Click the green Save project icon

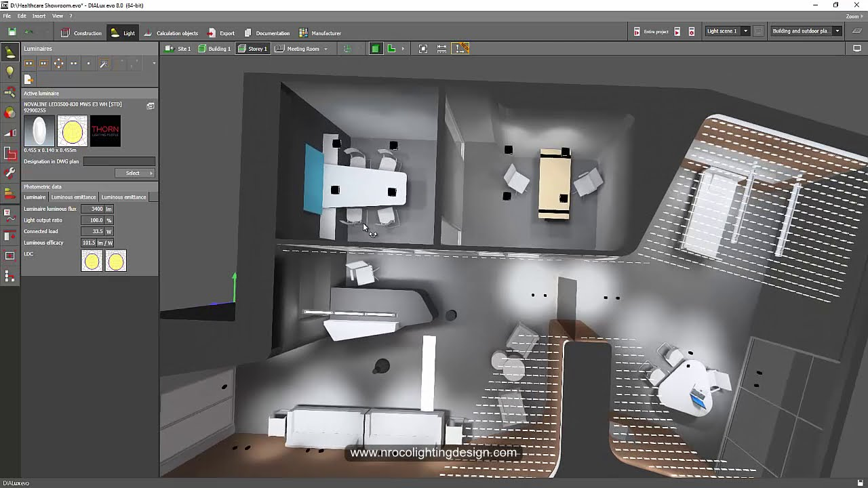[x=12, y=32]
